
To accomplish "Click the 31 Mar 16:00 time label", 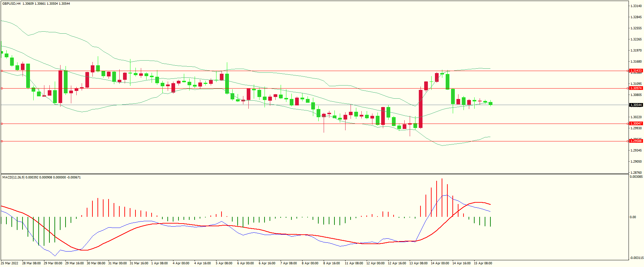I will (139, 263).
